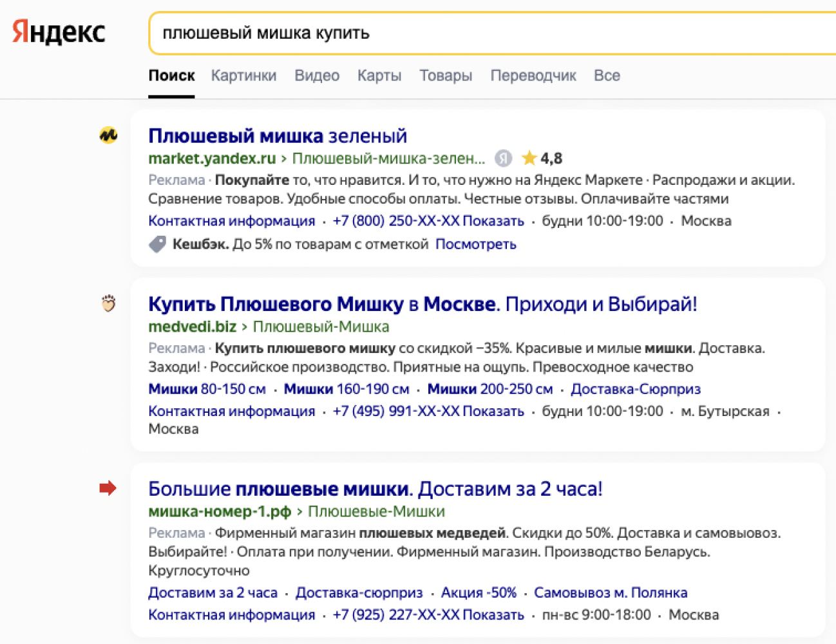Show phone number +7 (800) 250-XX-XX

pos(428,221)
